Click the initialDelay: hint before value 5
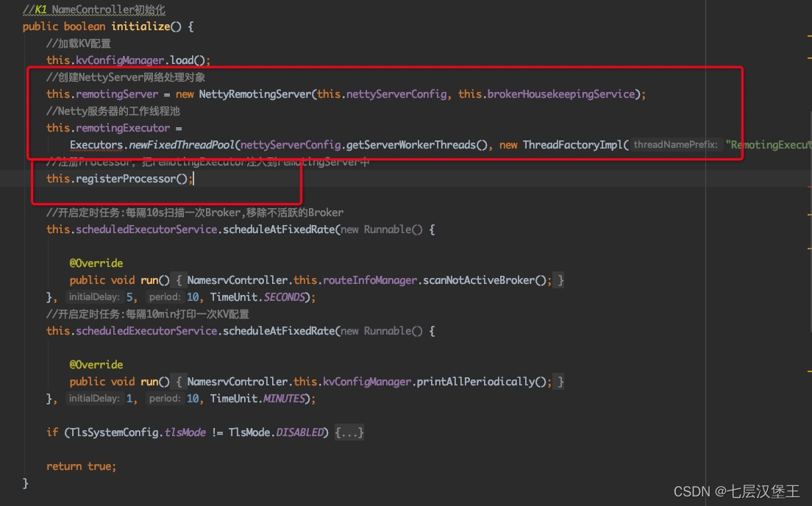The width and height of the screenshot is (812, 506). tap(94, 297)
